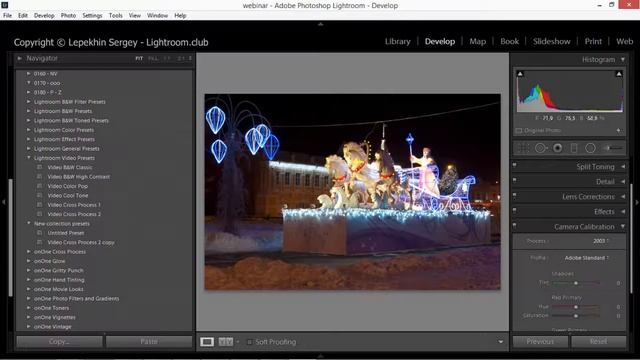The width and height of the screenshot is (640, 360).
Task: Switch to the Print module
Action: 593,41
